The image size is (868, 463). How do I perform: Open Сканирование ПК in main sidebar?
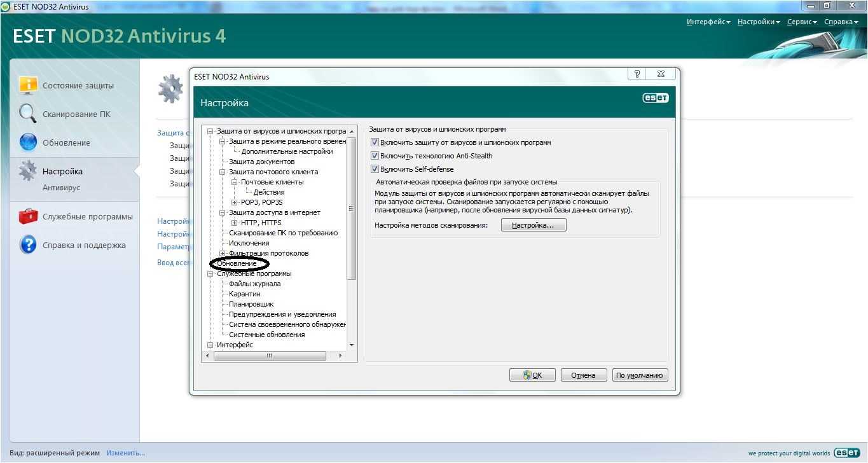76,114
